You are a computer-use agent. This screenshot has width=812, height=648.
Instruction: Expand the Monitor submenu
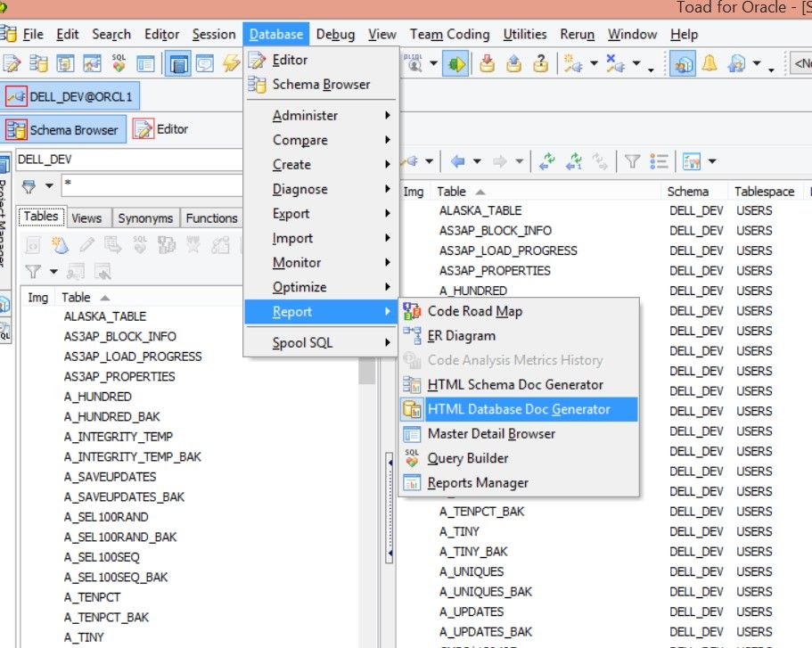321,263
